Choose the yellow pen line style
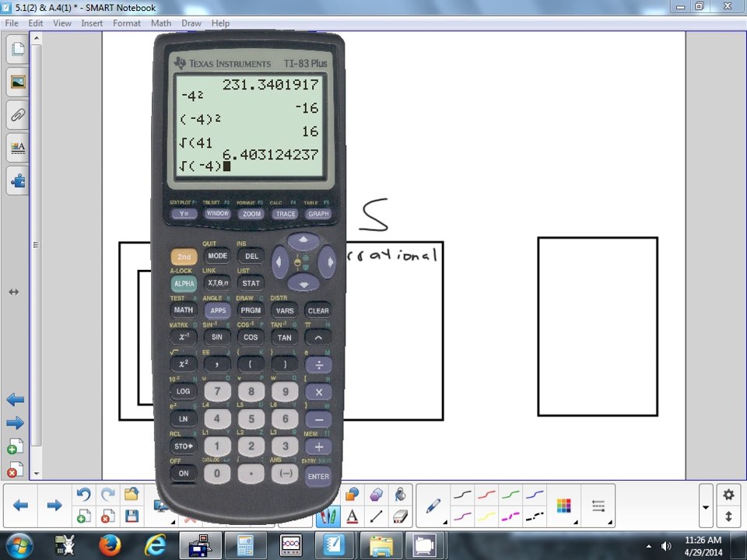Screen dimensions: 747x560 tap(487, 516)
